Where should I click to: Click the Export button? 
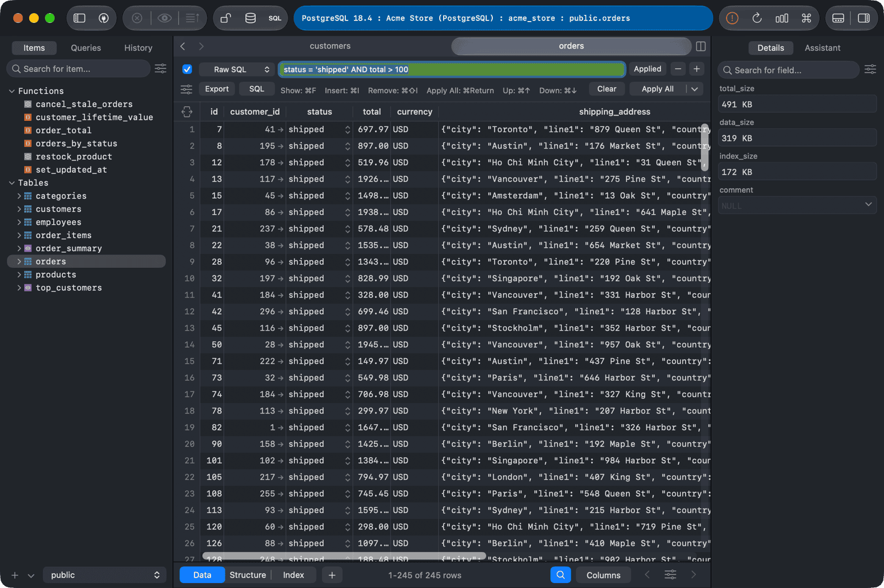[217, 89]
